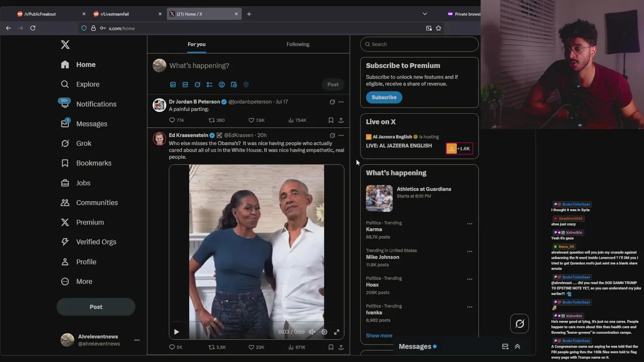The image size is (644, 362).
Task: Bookmark Jordan Peterson's post
Action: tap(331, 120)
